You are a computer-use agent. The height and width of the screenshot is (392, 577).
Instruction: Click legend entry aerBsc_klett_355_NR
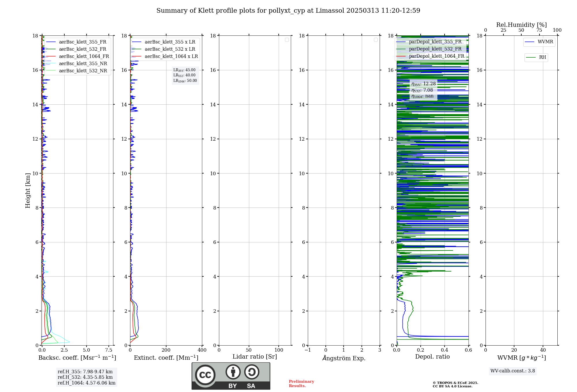[x=77, y=64]
